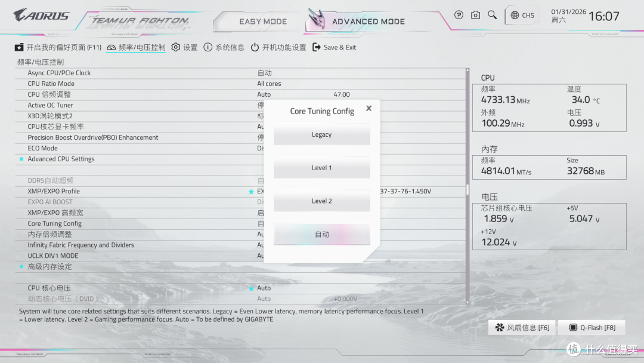Open 风扇信息 [F6] button
The width and height of the screenshot is (644, 363).
(x=522, y=328)
